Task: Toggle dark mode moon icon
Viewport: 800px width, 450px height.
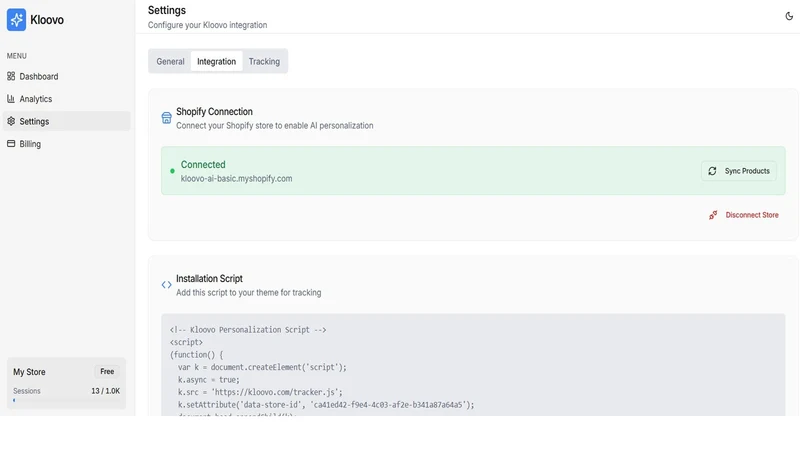Action: pos(789,16)
